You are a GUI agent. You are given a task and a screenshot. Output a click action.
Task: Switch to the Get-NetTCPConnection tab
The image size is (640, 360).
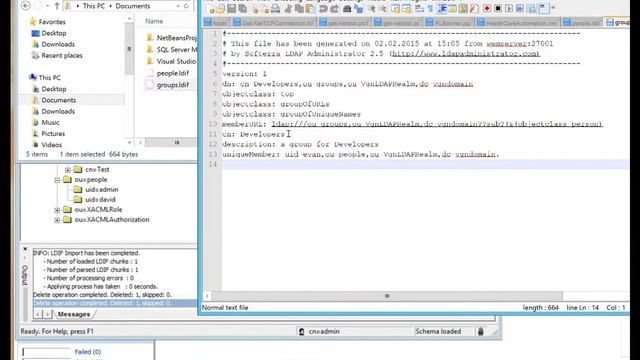point(273,22)
